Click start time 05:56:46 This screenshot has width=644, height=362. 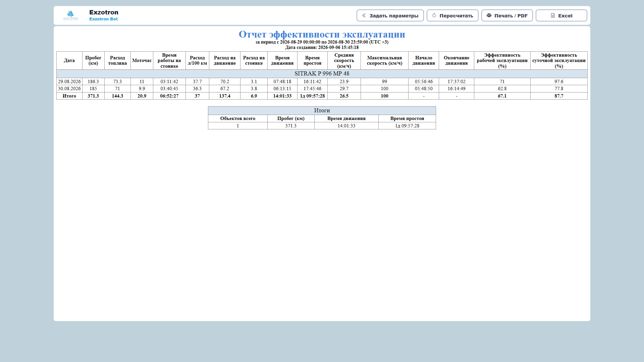pos(424,81)
